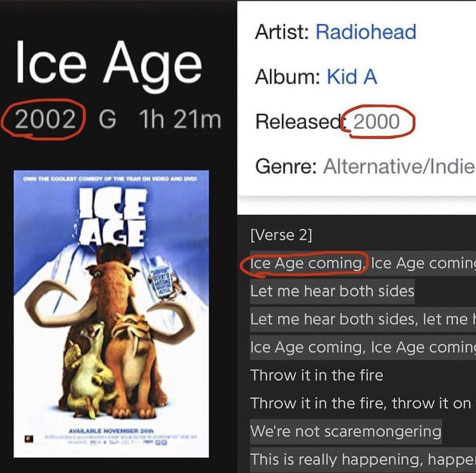Open the Radiohead artist link
The image size is (476, 473).
[366, 32]
